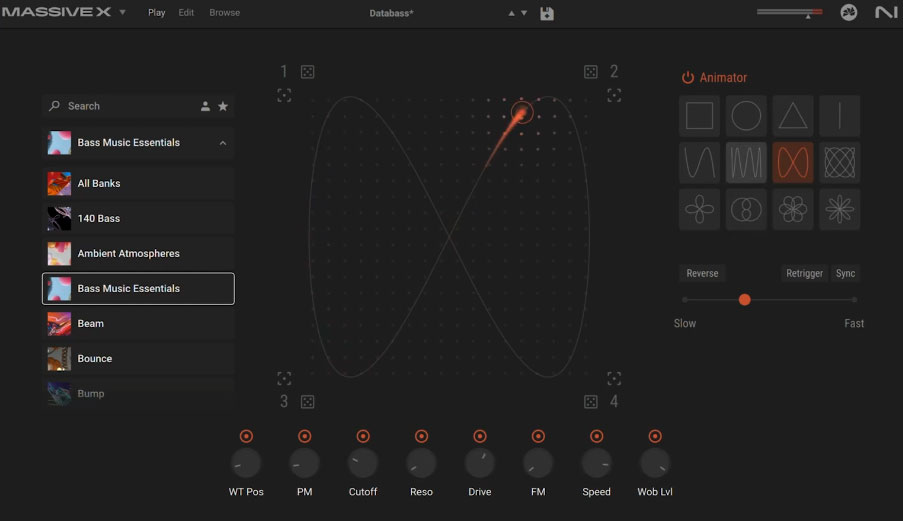903x521 pixels.
Task: Select Bass Music Essentials in the bank list
Action: (x=138, y=288)
